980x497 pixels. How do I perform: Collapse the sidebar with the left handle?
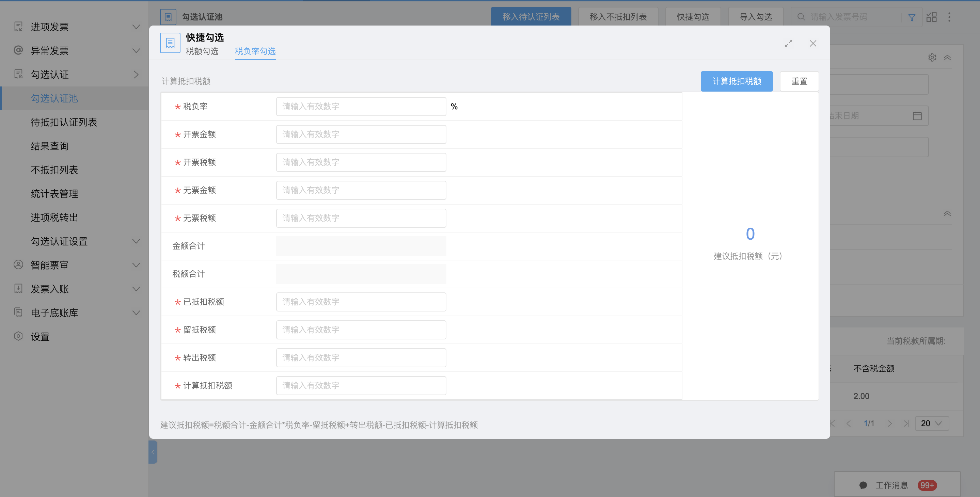(153, 452)
